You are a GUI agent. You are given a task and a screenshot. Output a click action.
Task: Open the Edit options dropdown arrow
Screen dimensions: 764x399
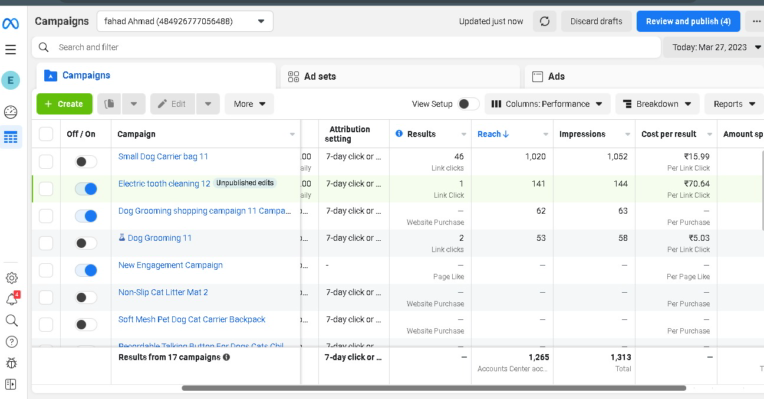point(208,104)
